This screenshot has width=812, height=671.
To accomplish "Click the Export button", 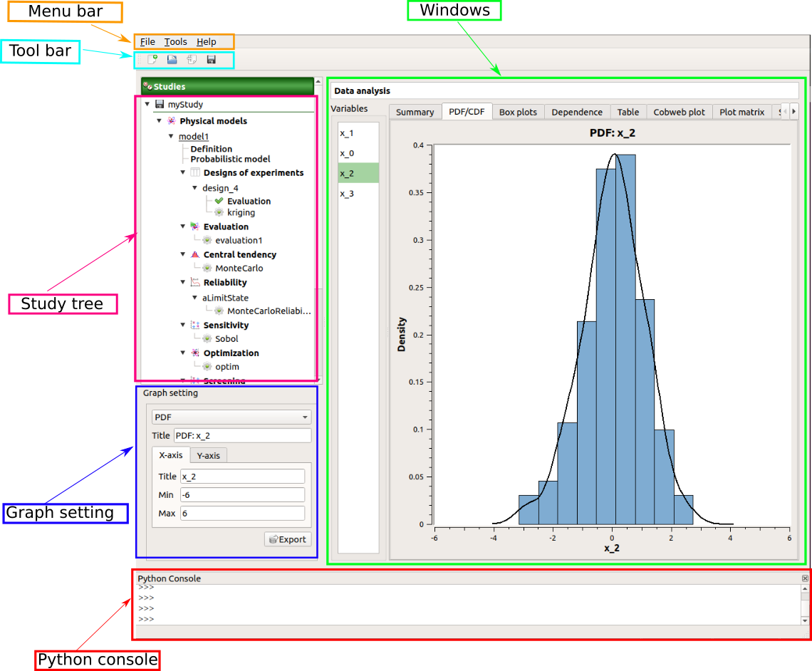I will 288,539.
